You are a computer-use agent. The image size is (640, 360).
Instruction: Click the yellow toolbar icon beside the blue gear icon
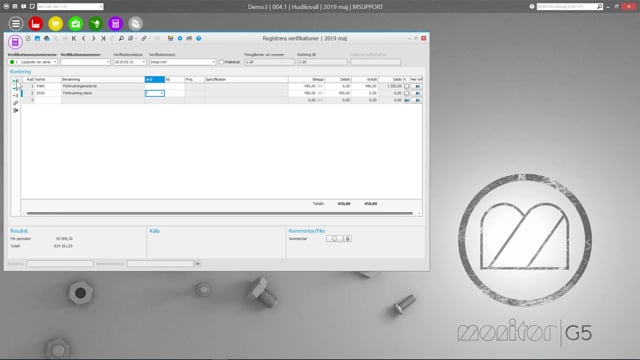pos(170,38)
